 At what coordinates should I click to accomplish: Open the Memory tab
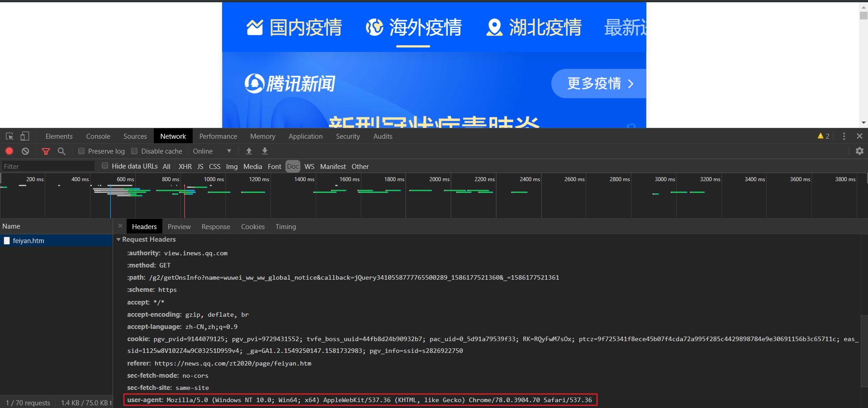coord(263,136)
